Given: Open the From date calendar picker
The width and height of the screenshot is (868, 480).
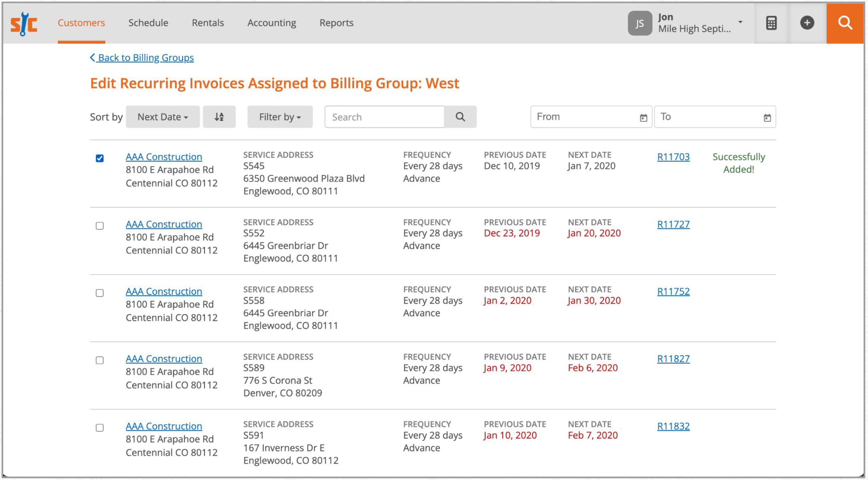Looking at the screenshot, I should (x=644, y=117).
